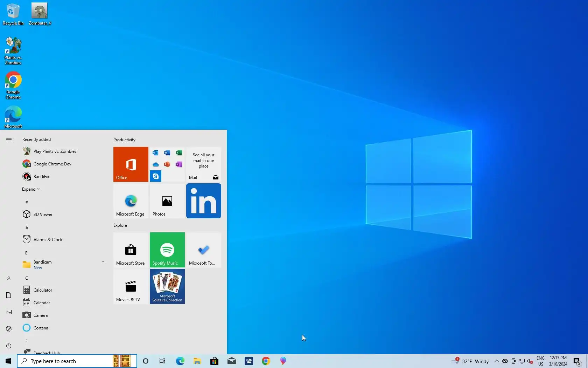Image resolution: width=588 pixels, height=368 pixels.
Task: Open the clock and calendar flyout
Action: (x=558, y=361)
